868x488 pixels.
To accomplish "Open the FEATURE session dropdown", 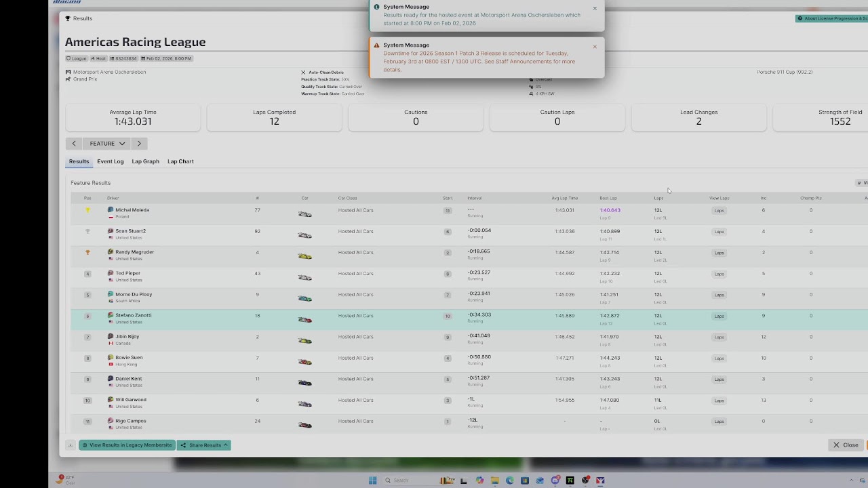I will (x=107, y=144).
